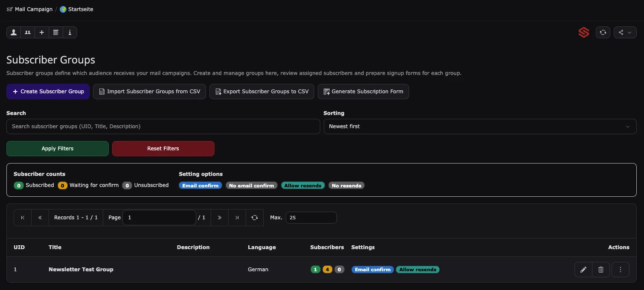Go to first page in pagination
The image size is (644, 290).
coord(23,218)
